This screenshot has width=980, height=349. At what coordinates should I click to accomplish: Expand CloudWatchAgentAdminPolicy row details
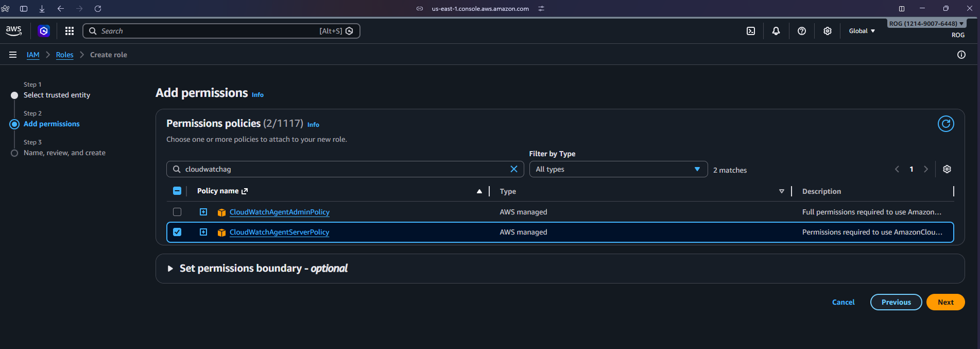(x=203, y=212)
